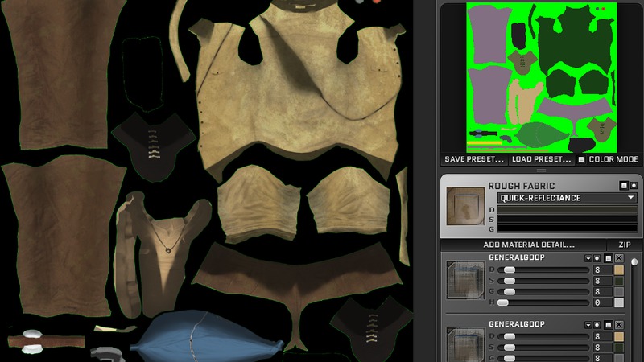Click the Rough Fabric material thumbnail
Viewport: 644px width, 362px height.
tap(465, 206)
